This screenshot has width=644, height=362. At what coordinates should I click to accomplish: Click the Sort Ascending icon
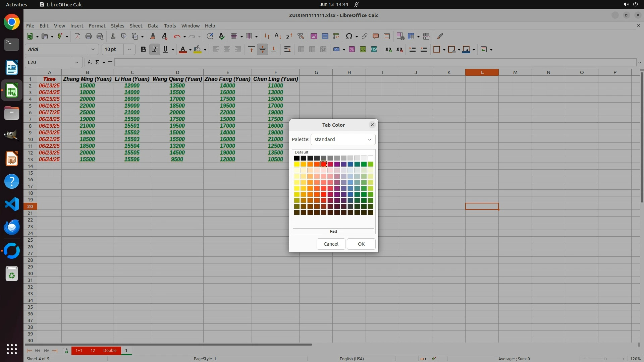pos(278,36)
